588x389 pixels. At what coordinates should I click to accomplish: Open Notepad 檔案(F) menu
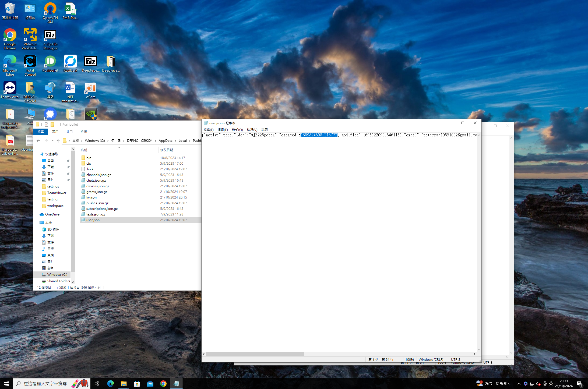209,130
